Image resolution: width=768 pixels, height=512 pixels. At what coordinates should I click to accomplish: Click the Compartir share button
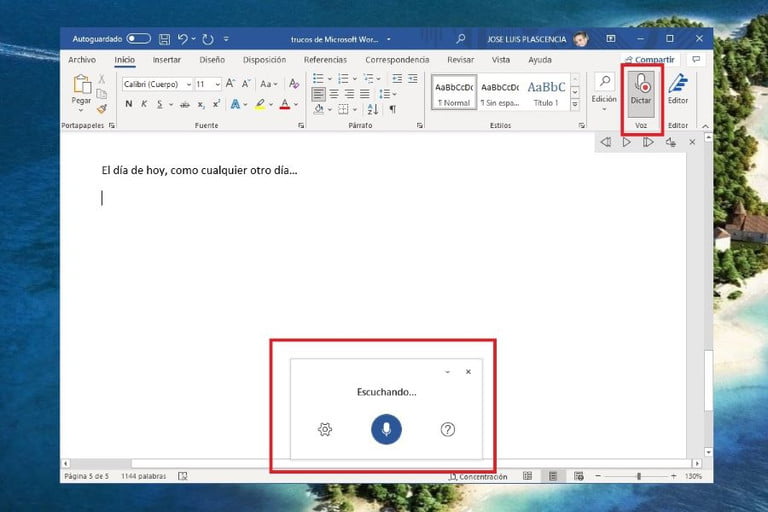tap(649, 60)
